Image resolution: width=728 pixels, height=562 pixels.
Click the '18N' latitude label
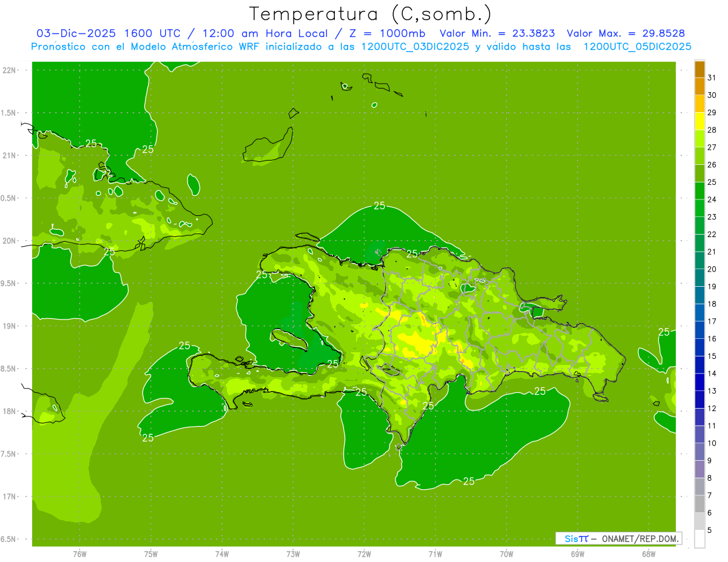click(x=9, y=411)
